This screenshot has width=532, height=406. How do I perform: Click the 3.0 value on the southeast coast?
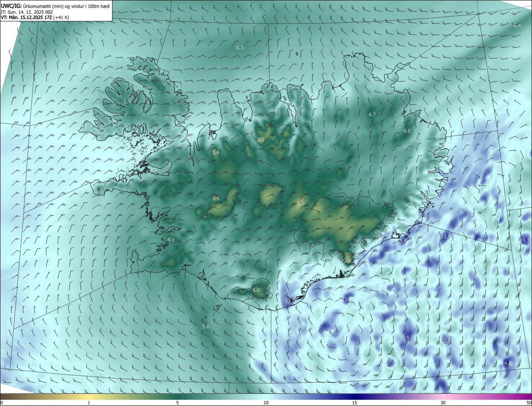pos(348,261)
